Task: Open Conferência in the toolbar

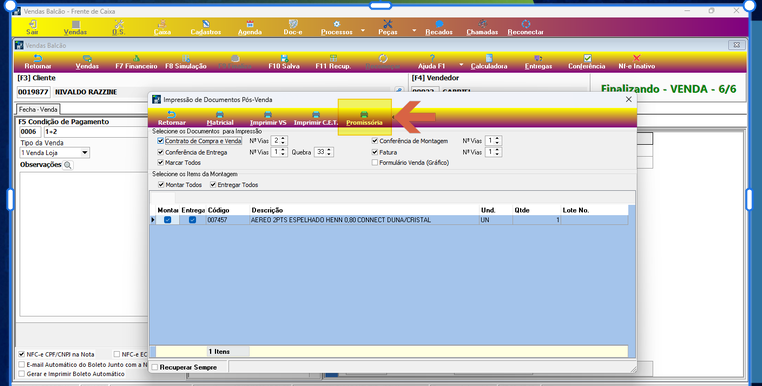Action: [x=587, y=62]
